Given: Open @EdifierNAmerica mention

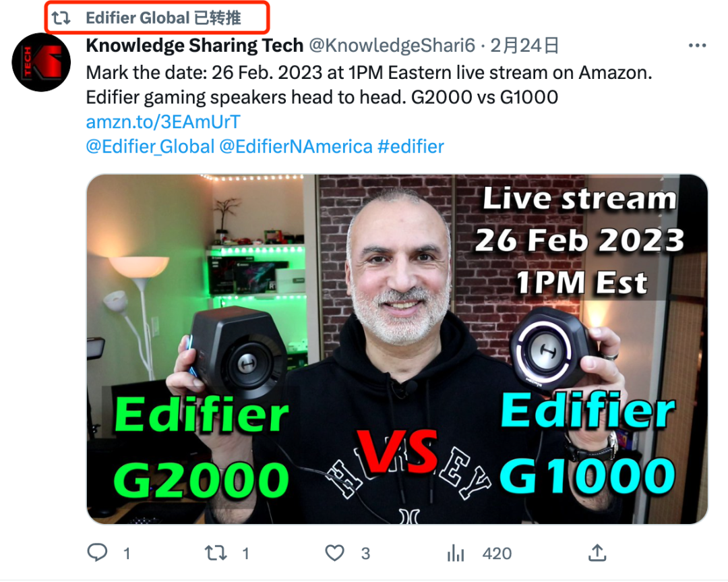Looking at the screenshot, I should point(296,146).
